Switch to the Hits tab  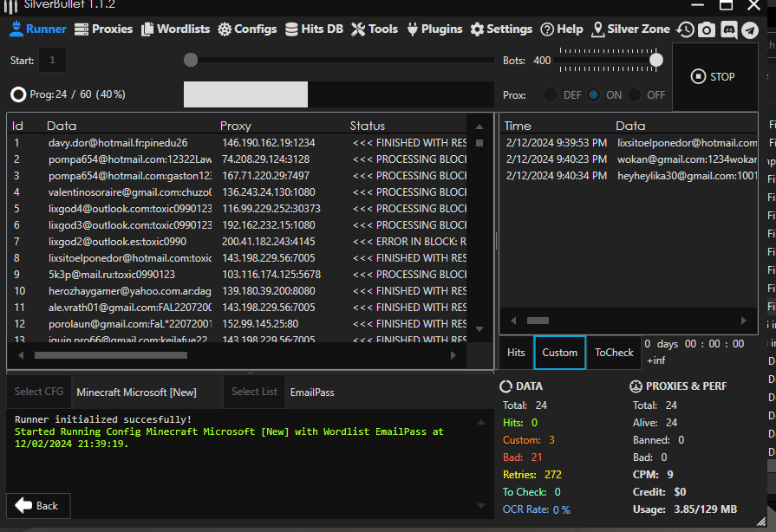[516, 353]
